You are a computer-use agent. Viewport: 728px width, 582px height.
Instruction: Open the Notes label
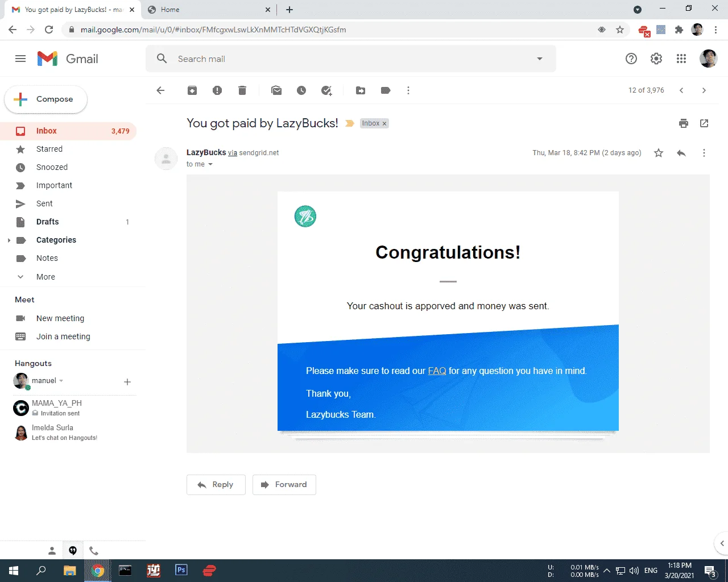(68, 258)
